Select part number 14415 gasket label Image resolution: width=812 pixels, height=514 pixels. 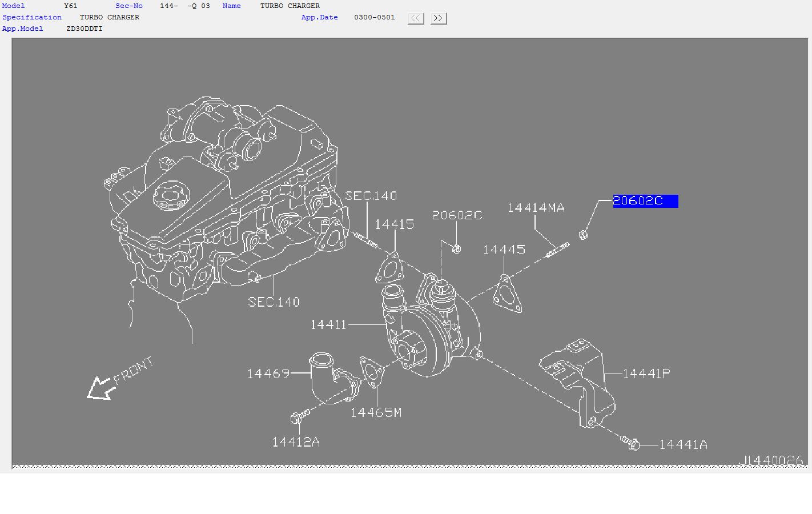395,224
